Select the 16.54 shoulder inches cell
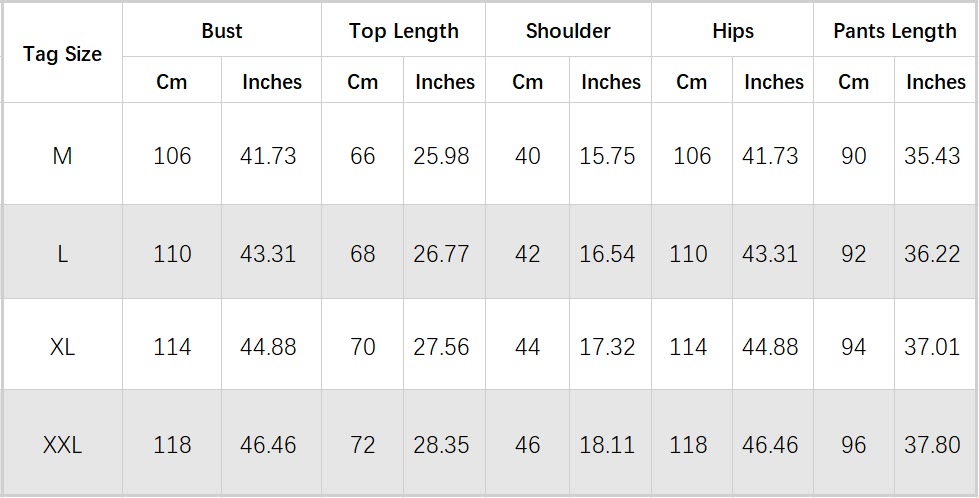This screenshot has width=979, height=498. tap(607, 254)
